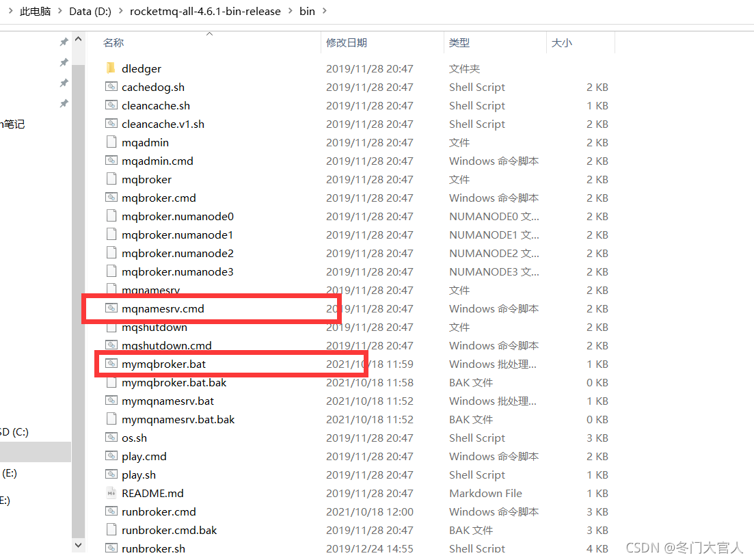
Task: Select the mqshutdown file name
Action: click(x=154, y=327)
